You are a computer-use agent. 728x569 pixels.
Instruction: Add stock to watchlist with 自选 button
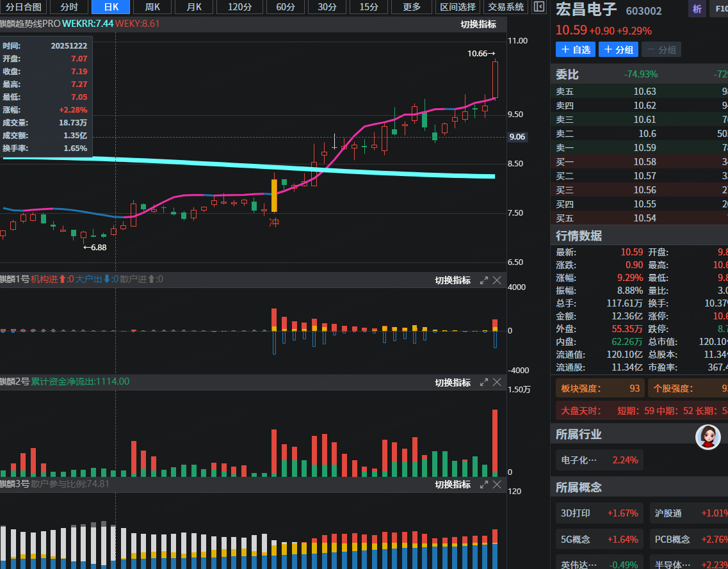pos(576,49)
